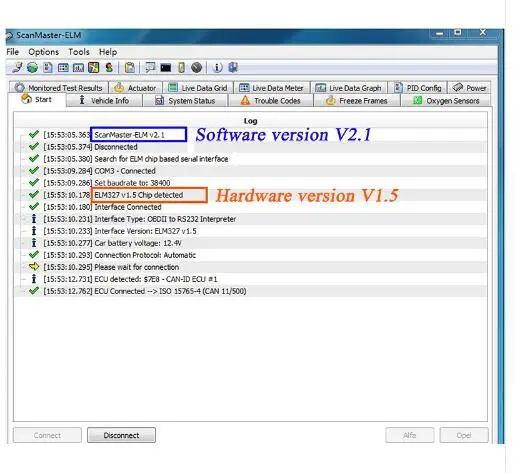Switch to the Actuator tab
Image resolution: width=515 pixels, height=473 pixels.
pos(136,88)
